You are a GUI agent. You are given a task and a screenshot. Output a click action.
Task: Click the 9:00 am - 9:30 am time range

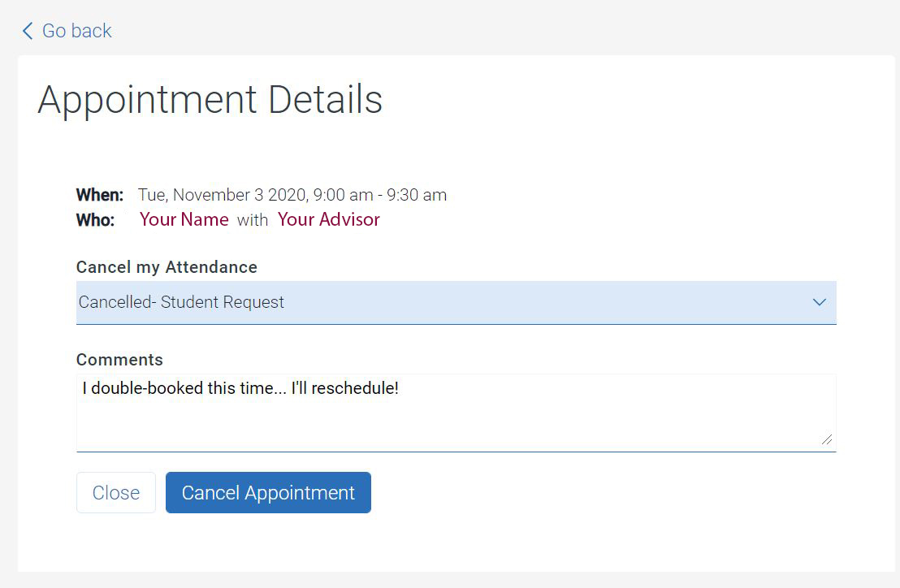(x=380, y=195)
